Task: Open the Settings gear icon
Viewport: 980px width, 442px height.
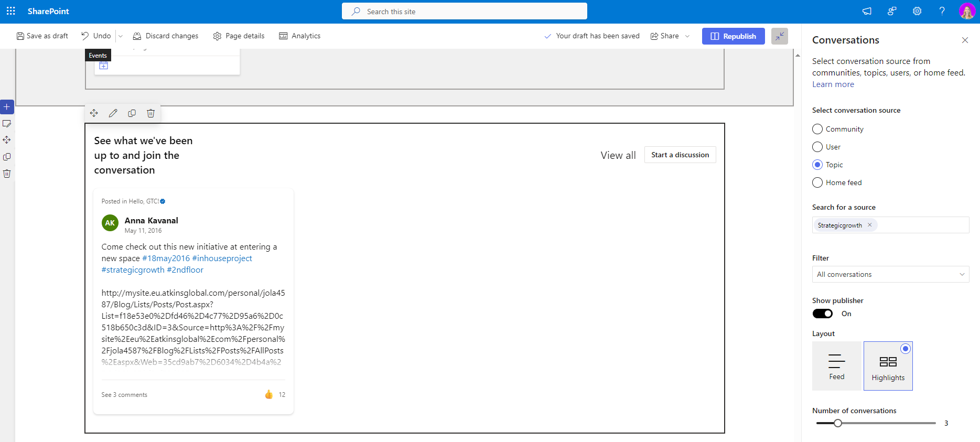Action: [917, 11]
